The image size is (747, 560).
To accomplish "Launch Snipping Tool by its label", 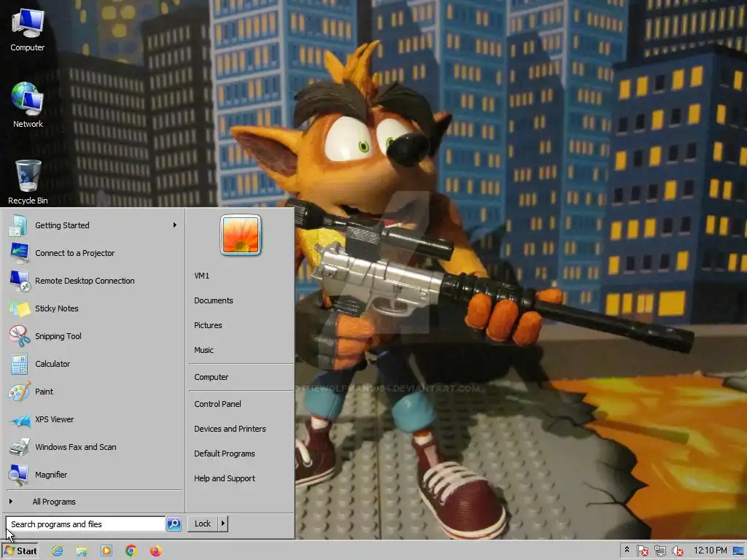I will click(58, 335).
